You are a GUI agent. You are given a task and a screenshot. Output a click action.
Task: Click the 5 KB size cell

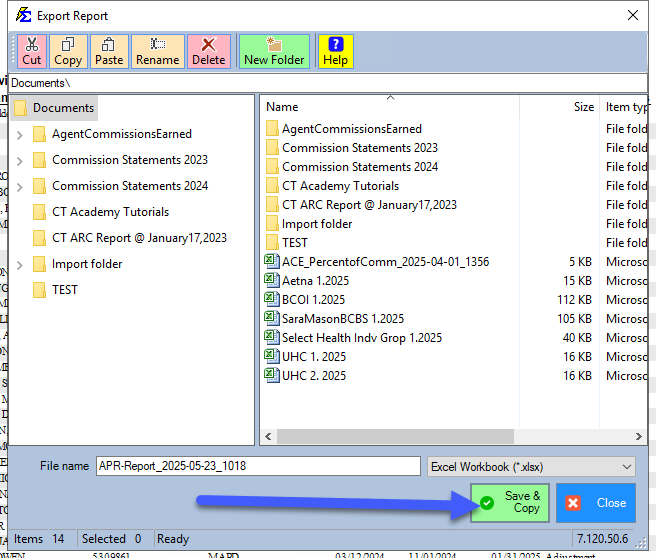tap(580, 262)
